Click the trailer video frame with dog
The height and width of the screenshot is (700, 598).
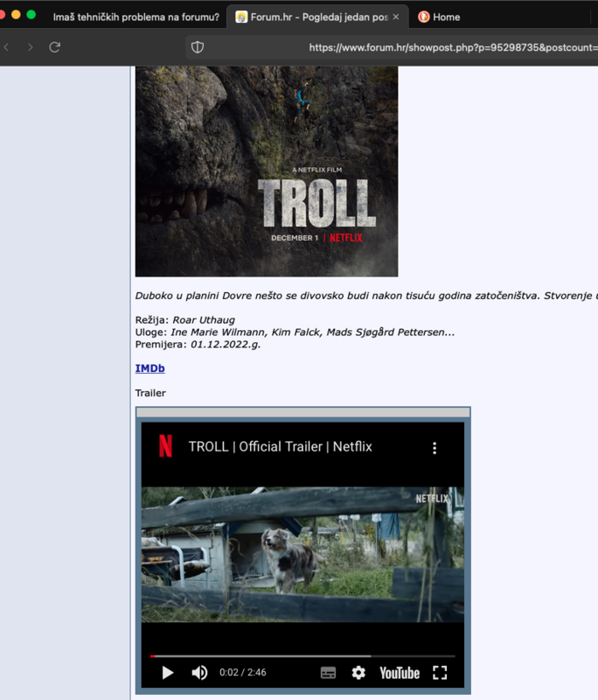[302, 554]
